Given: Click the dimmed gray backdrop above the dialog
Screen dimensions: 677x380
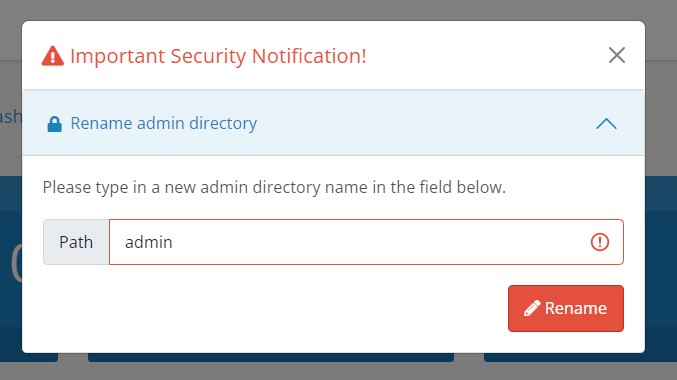Looking at the screenshot, I should point(338,10).
